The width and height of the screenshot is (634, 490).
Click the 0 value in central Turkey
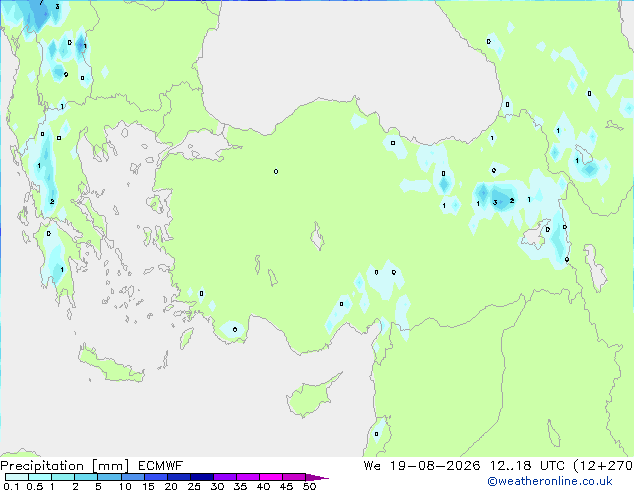(x=276, y=171)
